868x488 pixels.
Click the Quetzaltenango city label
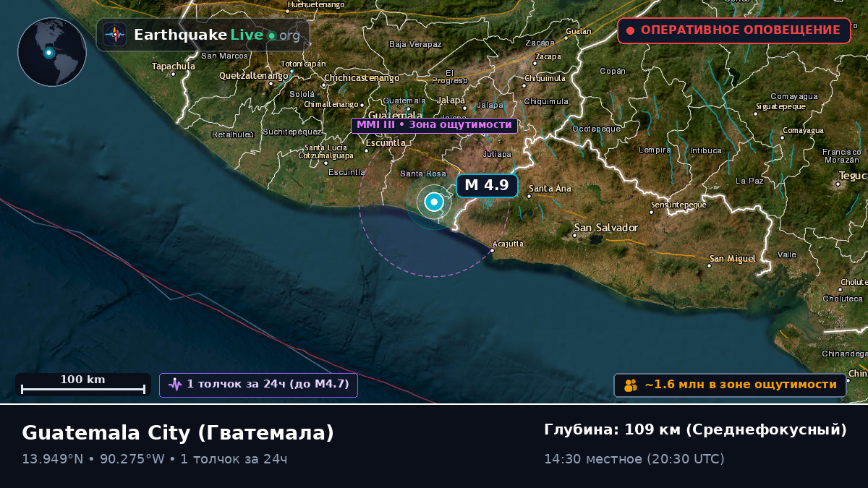tap(254, 75)
